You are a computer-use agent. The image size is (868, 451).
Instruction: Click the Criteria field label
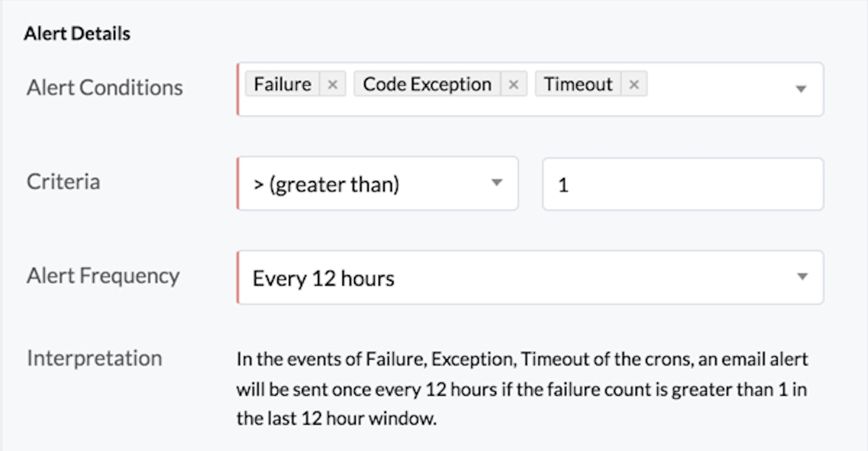pyautogui.click(x=64, y=182)
